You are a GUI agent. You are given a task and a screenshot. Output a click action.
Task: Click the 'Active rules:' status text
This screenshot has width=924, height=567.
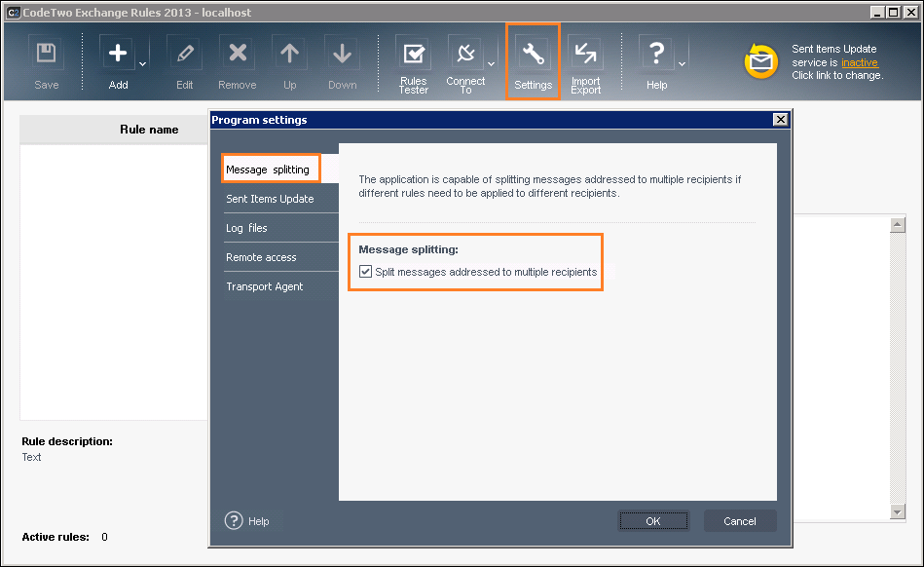point(55,537)
